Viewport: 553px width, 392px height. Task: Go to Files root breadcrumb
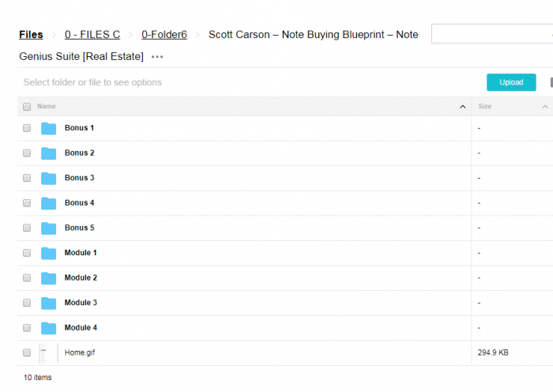31,35
